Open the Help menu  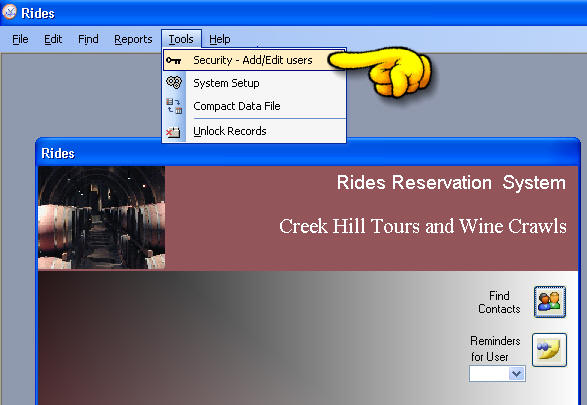[220, 39]
